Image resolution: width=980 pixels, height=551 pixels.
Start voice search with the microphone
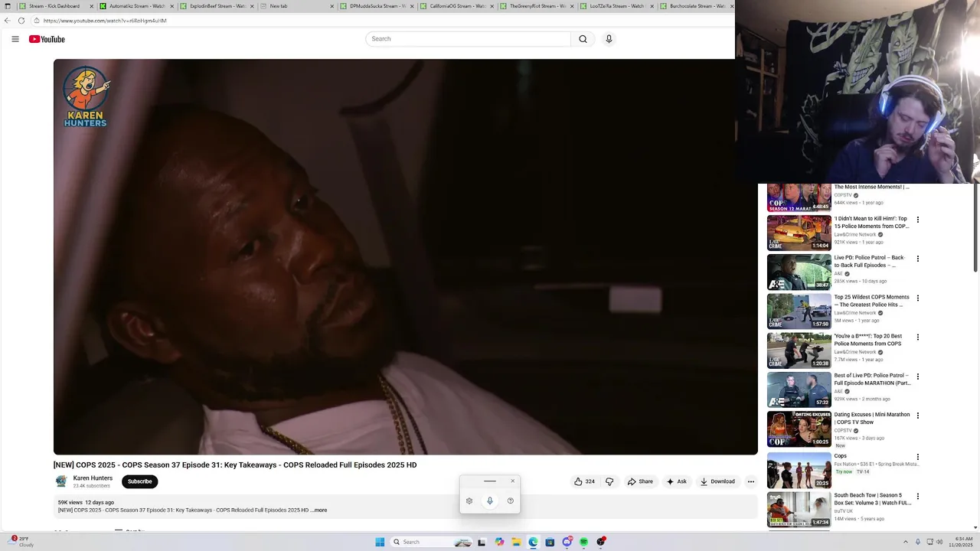pos(609,39)
